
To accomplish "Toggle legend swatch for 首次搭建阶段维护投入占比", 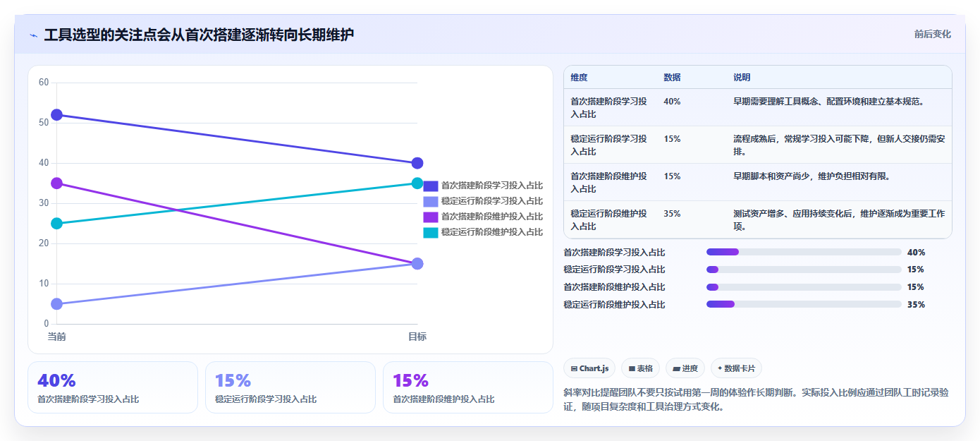I will [x=430, y=217].
